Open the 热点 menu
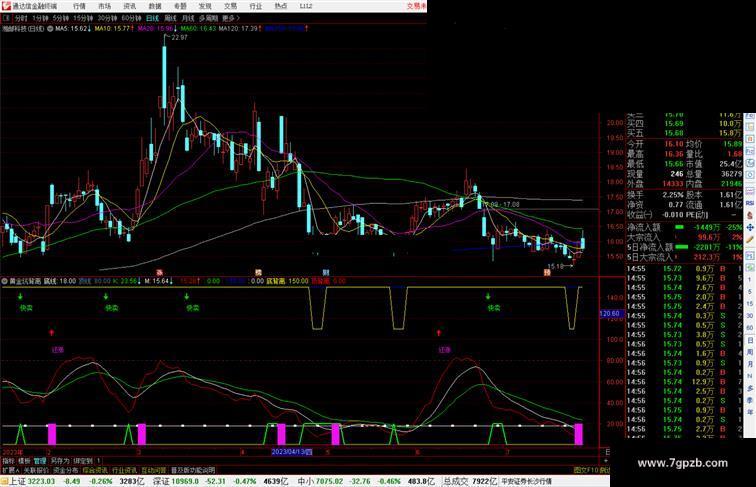 (x=281, y=6)
